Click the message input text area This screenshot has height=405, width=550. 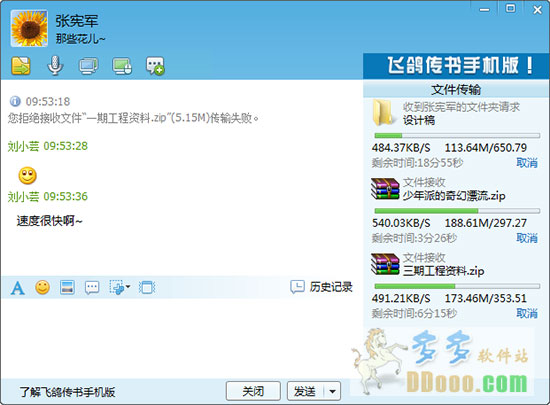coord(182,338)
